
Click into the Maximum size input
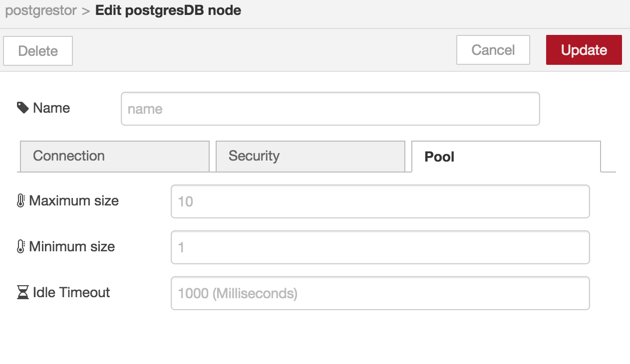point(380,201)
